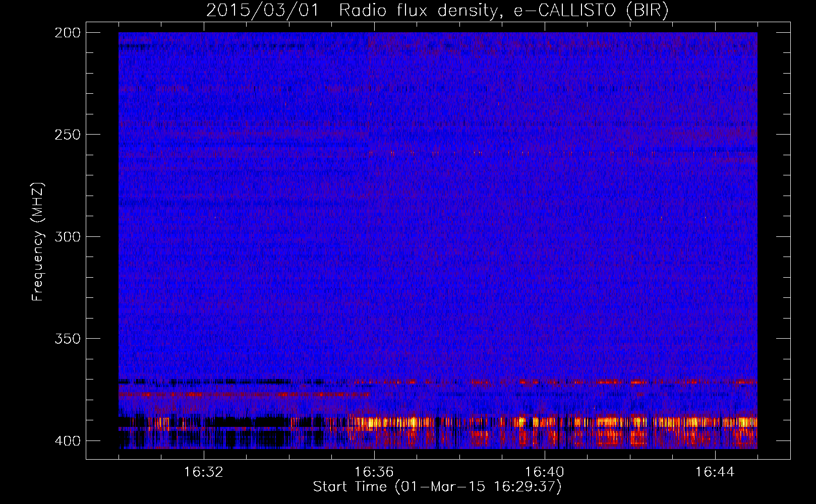Click the 200 frequency tick label
Viewport: 816px width, 504px height.
click(68, 33)
